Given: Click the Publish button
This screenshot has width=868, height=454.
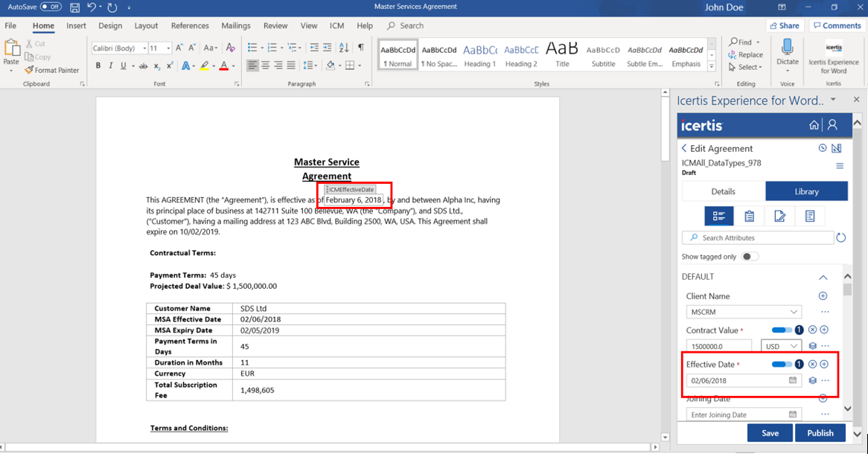Looking at the screenshot, I should click(820, 432).
